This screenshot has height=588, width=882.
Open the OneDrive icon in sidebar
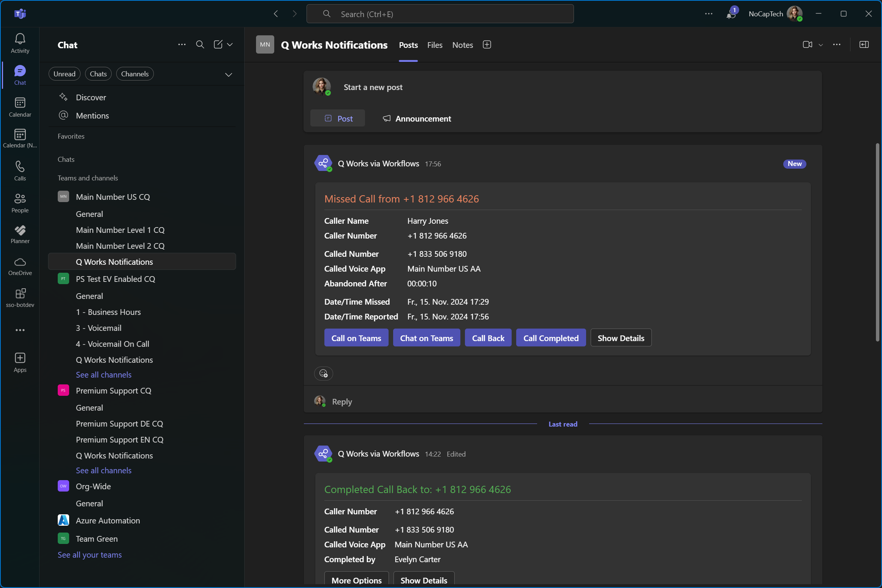pyautogui.click(x=20, y=262)
